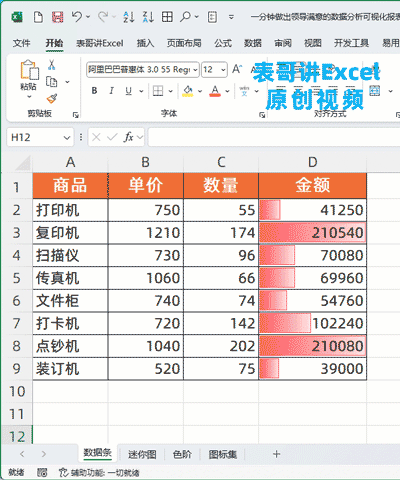This screenshot has height=480, width=400.
Task: Switch to the 色阶 sheet tab
Action: pos(182,454)
